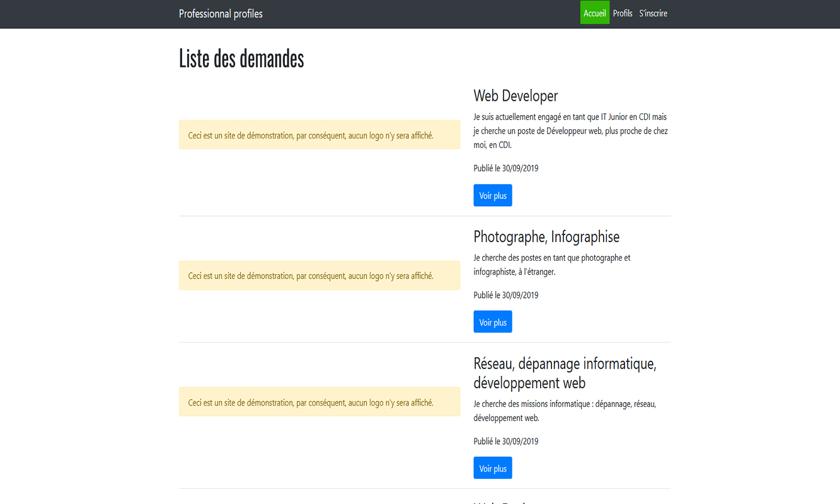Click the dark navigation bar background

[410, 13]
